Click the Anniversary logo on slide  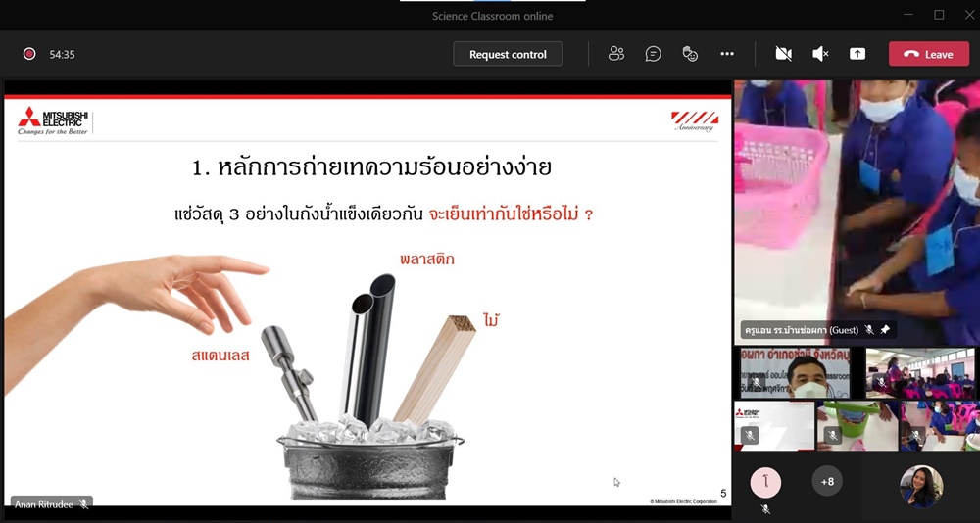[695, 121]
